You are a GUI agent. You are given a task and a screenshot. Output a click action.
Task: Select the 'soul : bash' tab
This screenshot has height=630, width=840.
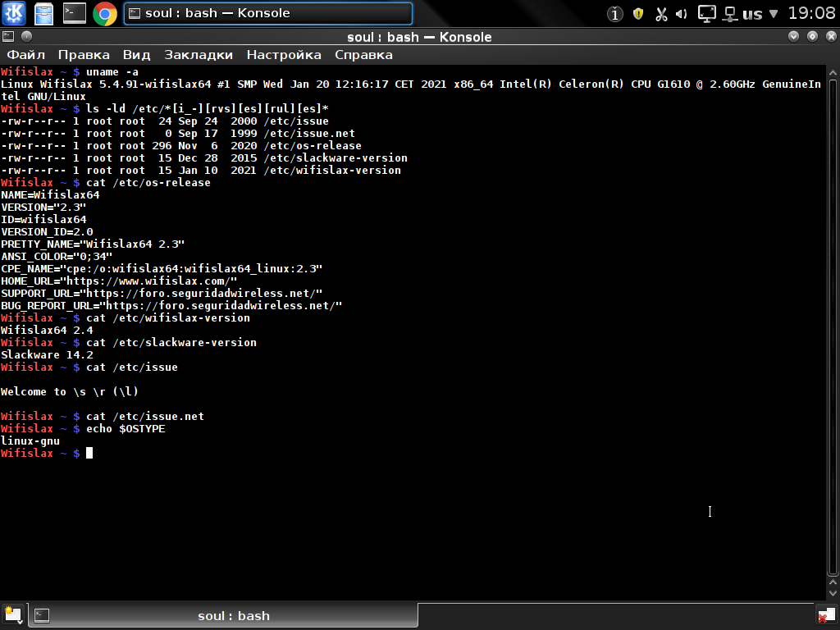point(223,615)
